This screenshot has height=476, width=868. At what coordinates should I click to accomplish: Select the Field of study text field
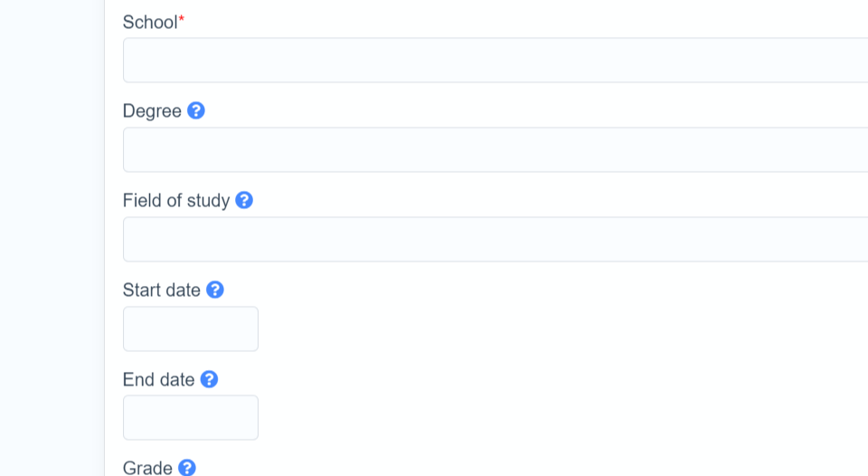(x=495, y=240)
